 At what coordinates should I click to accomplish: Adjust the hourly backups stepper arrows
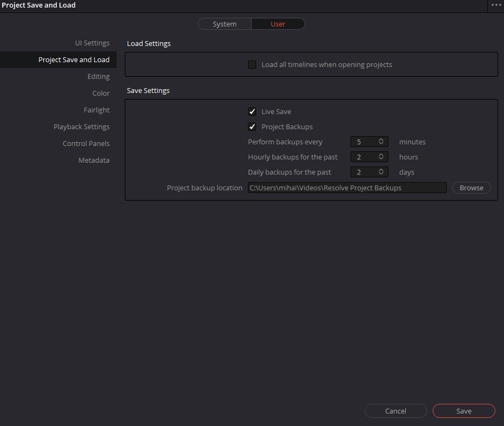pyautogui.click(x=381, y=157)
